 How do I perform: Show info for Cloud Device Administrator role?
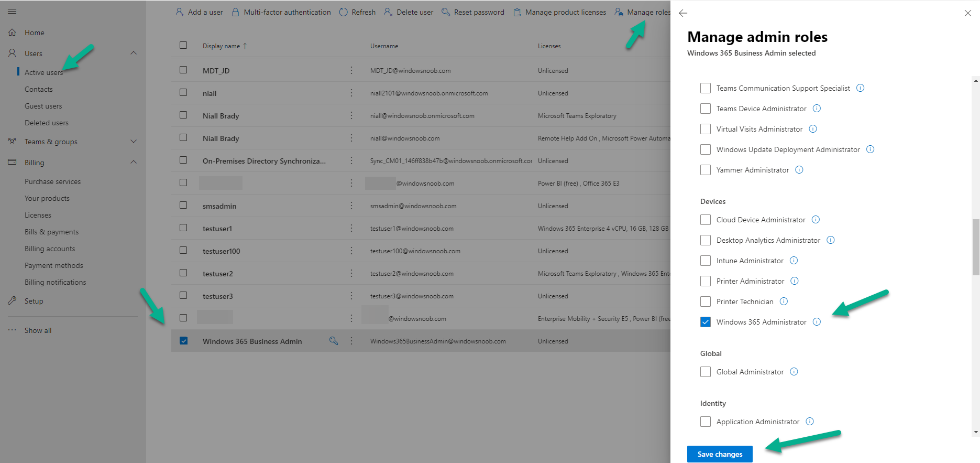[x=816, y=219]
